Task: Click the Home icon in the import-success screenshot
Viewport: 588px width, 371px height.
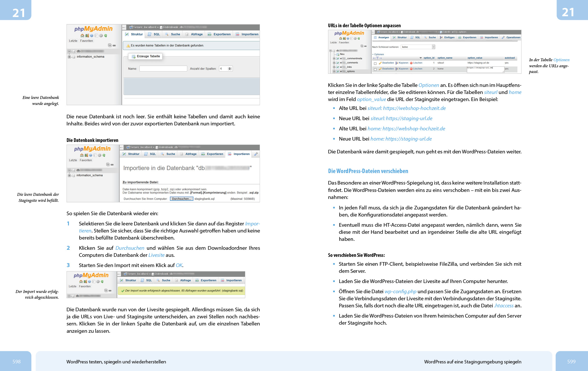Action: coord(81,282)
